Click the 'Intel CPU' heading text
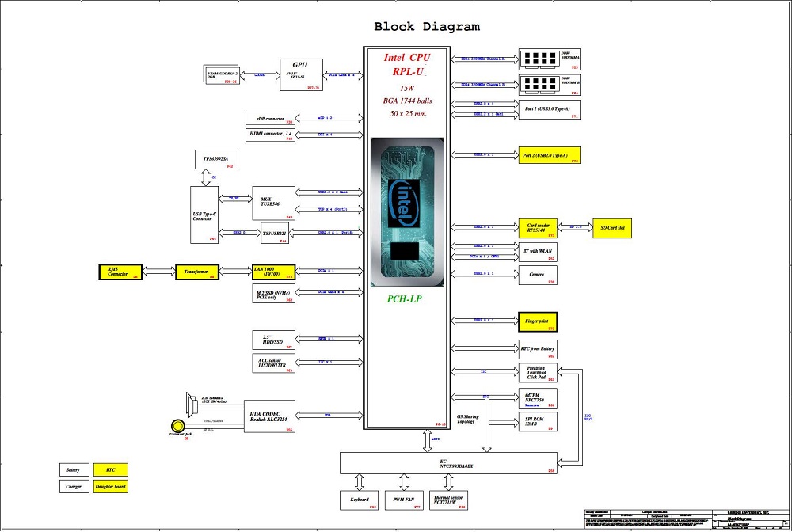 coord(407,58)
